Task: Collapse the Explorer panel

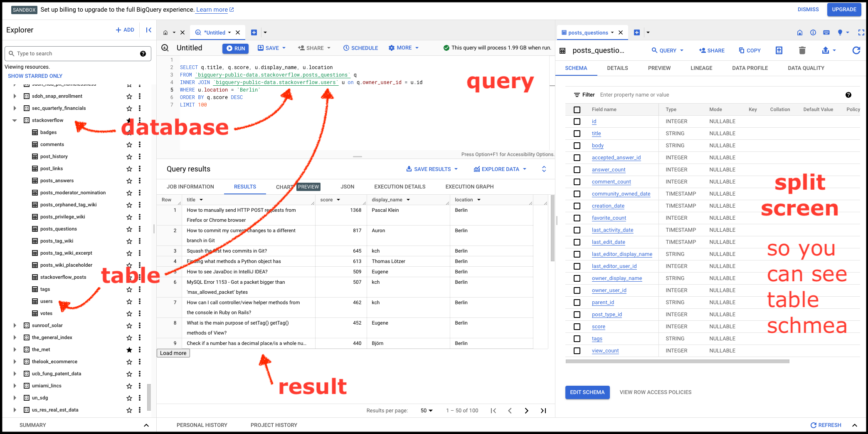Action: click(148, 30)
